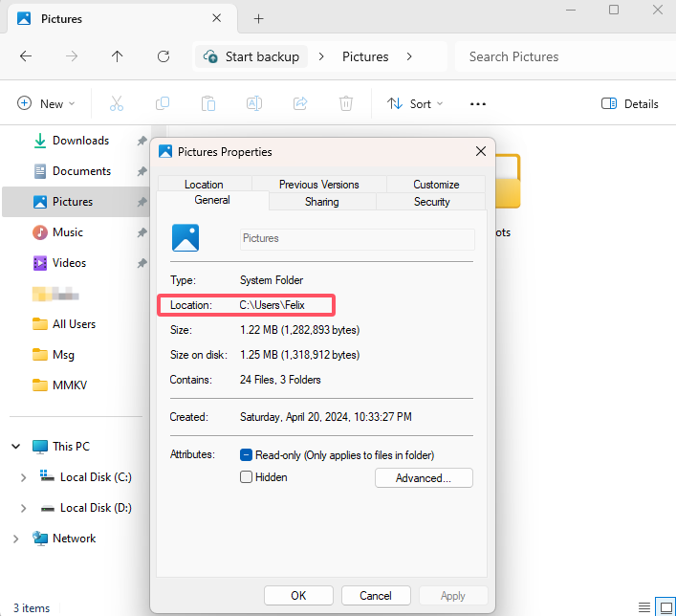Screen dimensions: 676x616
Task: Click the Share icon in toolbar
Action: 300,103
